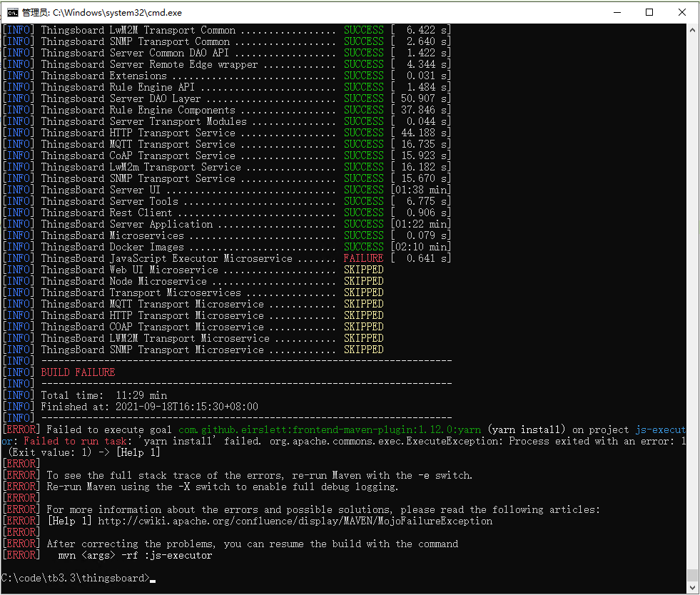Click '[02:10 min]' duration value
This screenshot has height=595, width=700.
coord(420,247)
